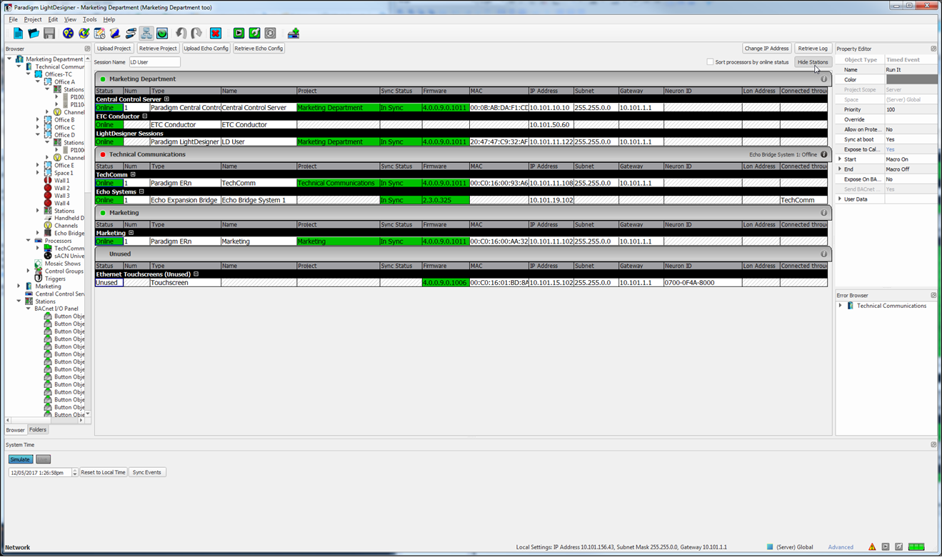The image size is (942, 560).
Task: Expand Start property row
Action: [x=840, y=159]
